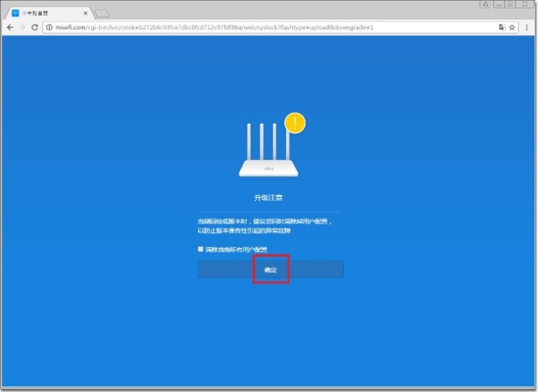Go back using the browser back arrow
This screenshot has width=538, height=392.
[x=9, y=27]
